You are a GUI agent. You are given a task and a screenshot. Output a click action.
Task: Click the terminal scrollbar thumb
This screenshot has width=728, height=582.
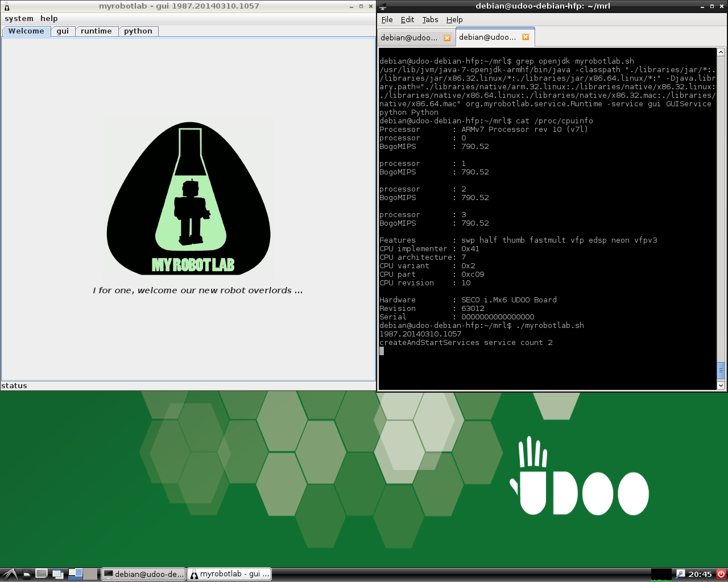click(x=721, y=371)
